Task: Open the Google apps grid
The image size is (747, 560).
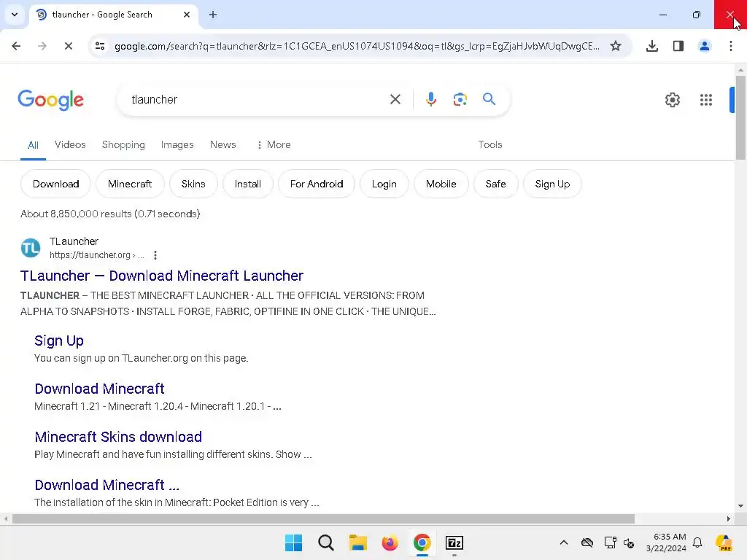Action: coord(705,100)
